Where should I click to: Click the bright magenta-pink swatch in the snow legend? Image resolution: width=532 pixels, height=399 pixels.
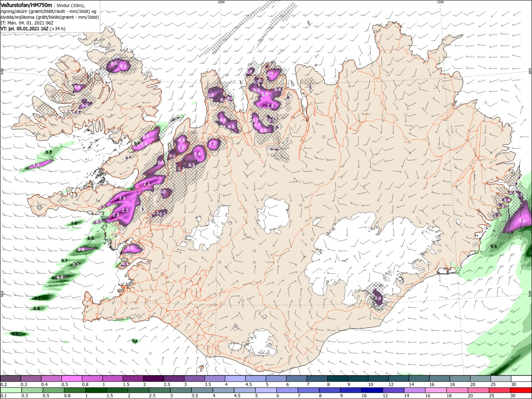click(x=71, y=379)
